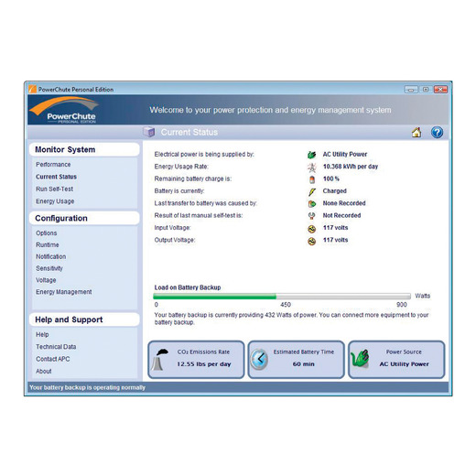Click the PowerChute logo
The width and height of the screenshot is (476, 476).
pos(65,110)
